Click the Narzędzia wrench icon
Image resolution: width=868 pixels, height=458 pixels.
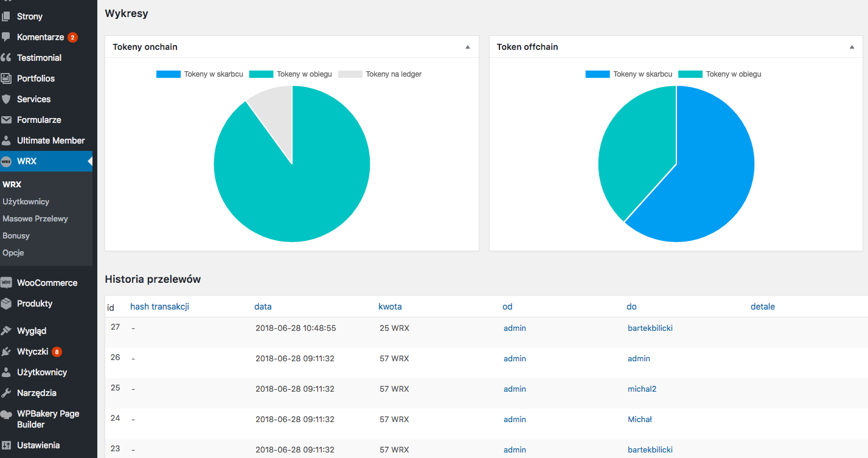click(6, 393)
